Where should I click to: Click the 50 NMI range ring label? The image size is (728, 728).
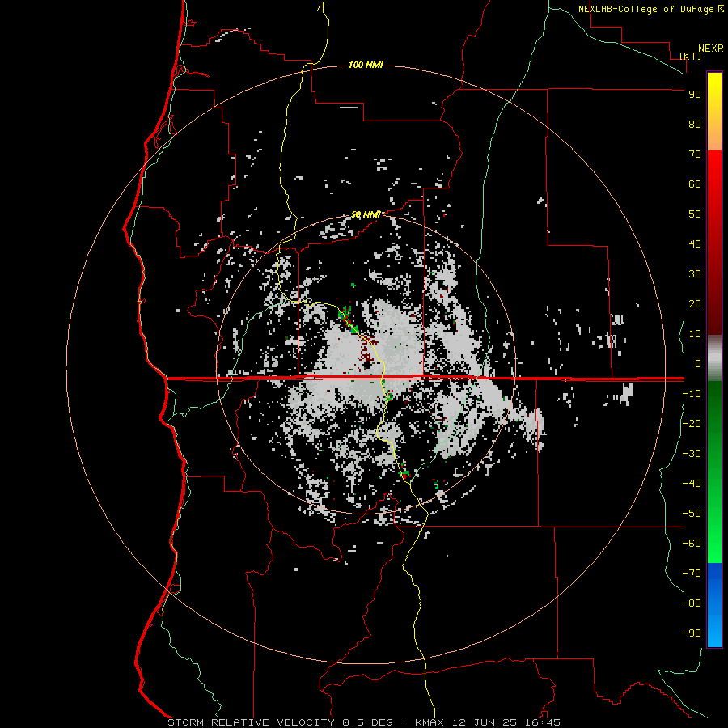click(366, 214)
